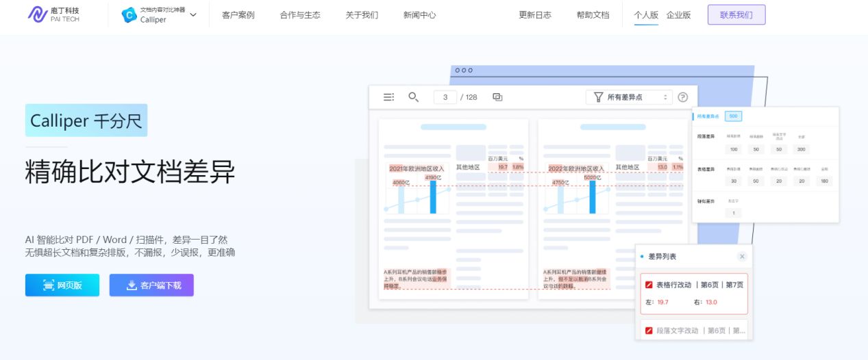Open the 客户案例 menu item

pyautogui.click(x=238, y=15)
